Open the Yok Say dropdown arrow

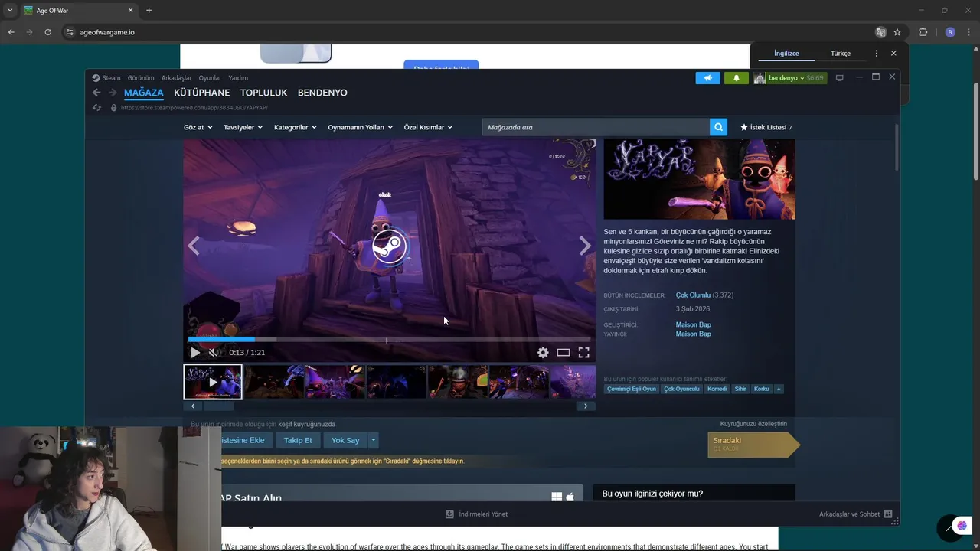coord(374,440)
